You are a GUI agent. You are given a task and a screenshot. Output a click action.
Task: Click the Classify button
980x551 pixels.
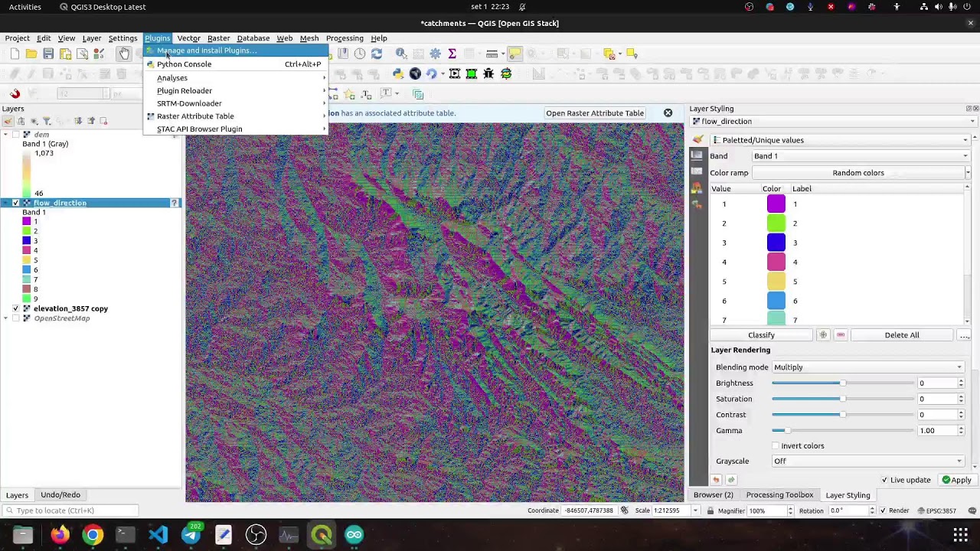(761, 335)
